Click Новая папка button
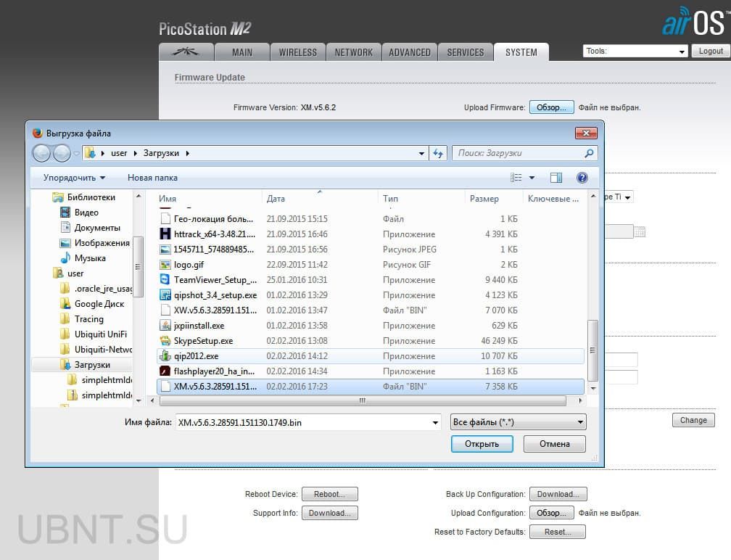The width and height of the screenshot is (731, 560). 152,178
